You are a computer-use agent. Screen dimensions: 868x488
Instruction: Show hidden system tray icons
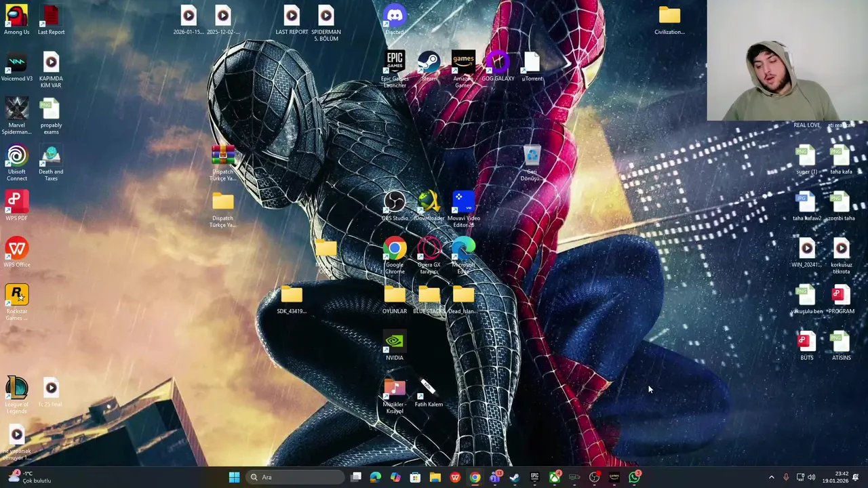click(771, 477)
